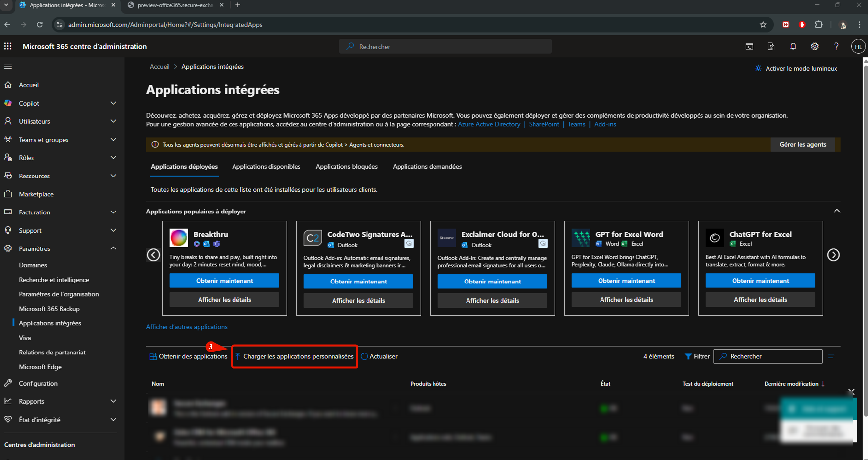Open the SharePoint admin link
The image size is (868, 460).
[544, 124]
